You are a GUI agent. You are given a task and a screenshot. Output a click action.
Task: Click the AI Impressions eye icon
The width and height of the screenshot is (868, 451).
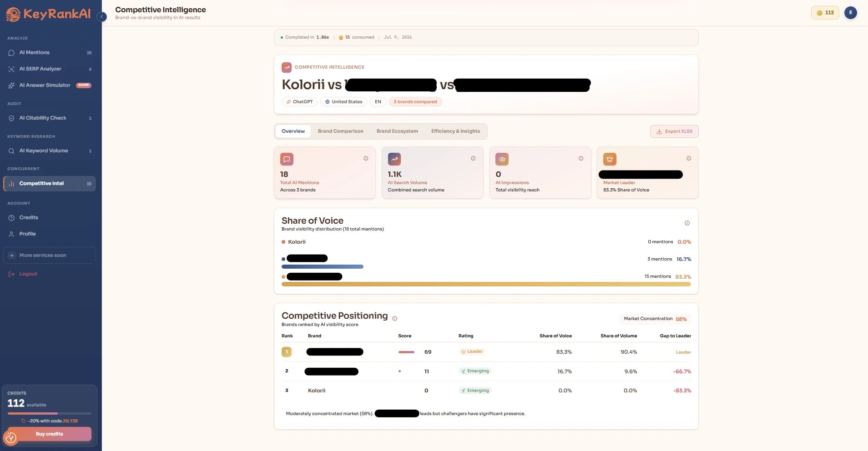click(x=502, y=159)
